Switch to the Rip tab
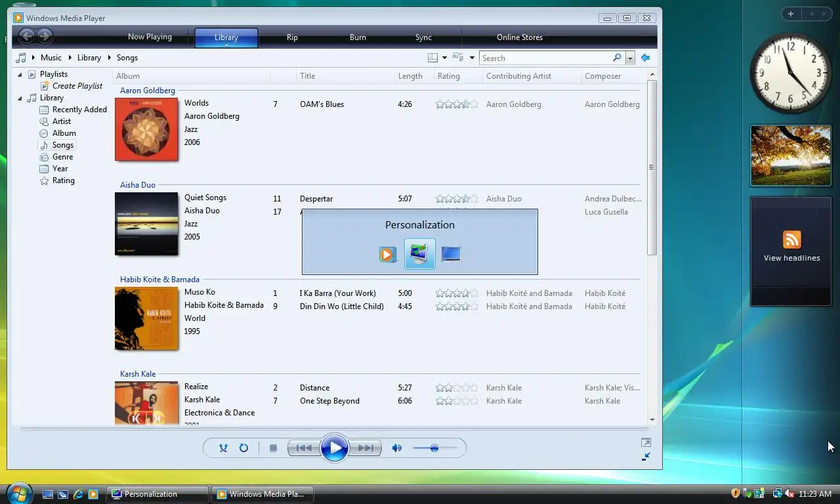 292,37
